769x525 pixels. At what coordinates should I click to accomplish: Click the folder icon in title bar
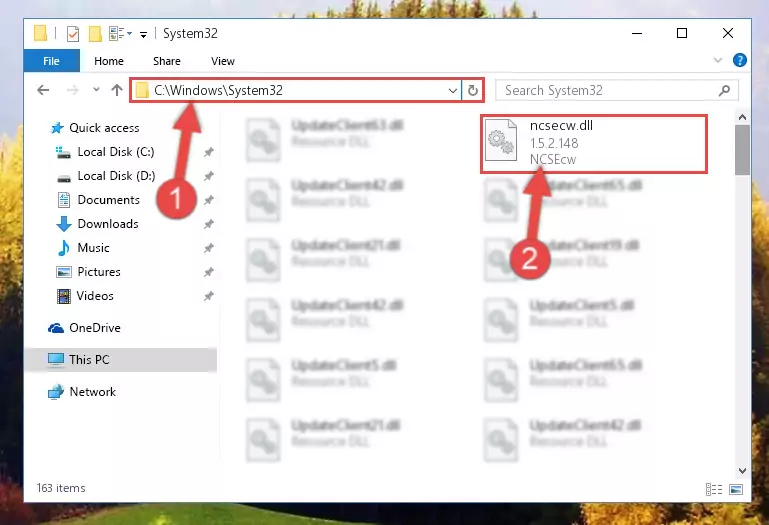point(41,33)
